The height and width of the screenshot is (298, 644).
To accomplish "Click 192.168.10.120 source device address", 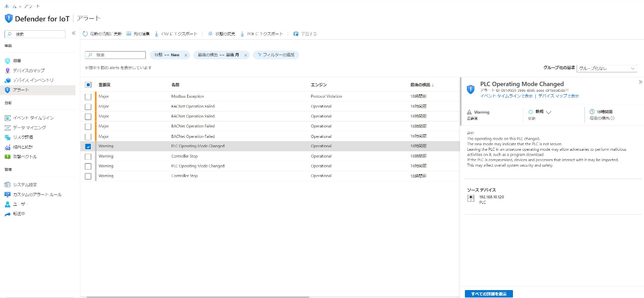I will [491, 197].
